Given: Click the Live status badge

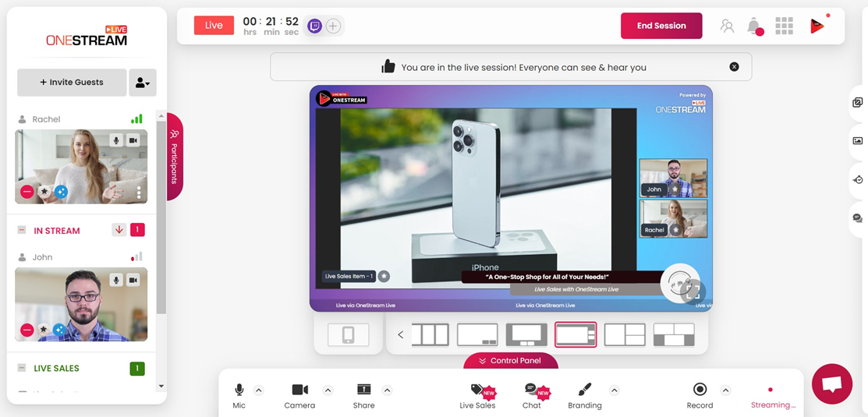Looking at the screenshot, I should coord(214,26).
